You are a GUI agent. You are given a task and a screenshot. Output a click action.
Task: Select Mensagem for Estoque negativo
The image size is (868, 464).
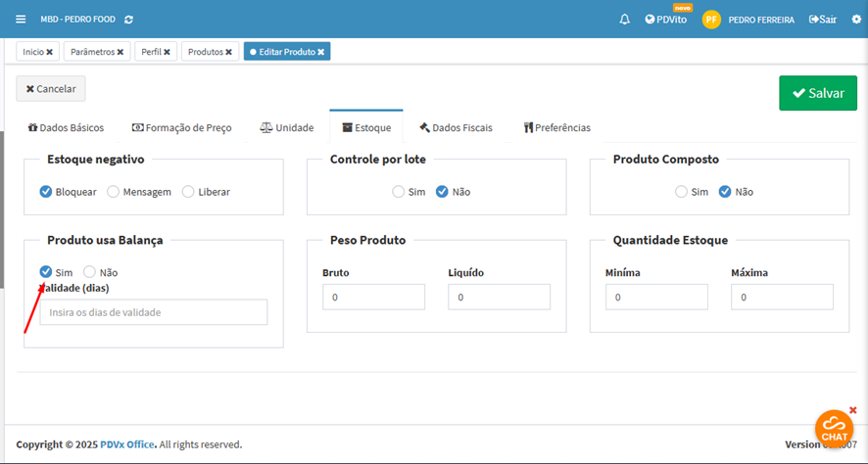coord(114,192)
